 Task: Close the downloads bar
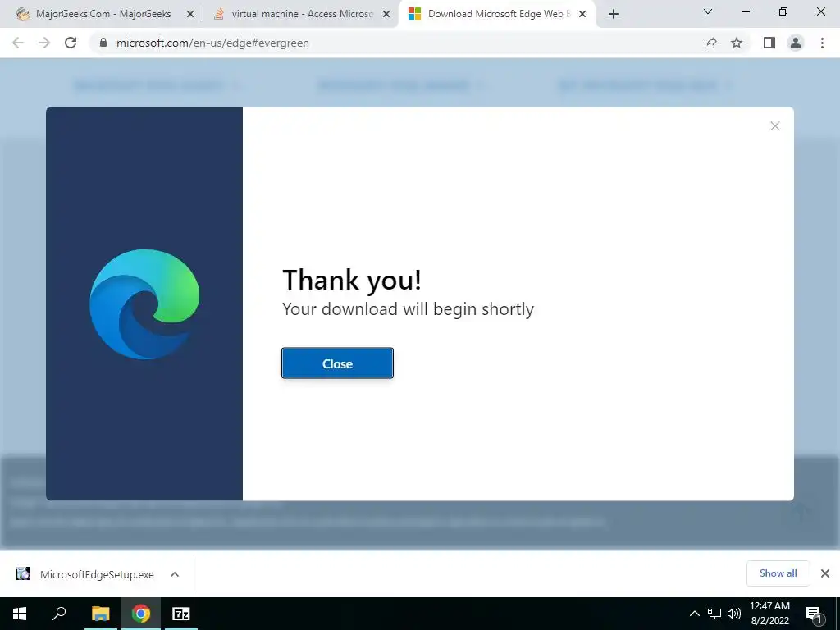(825, 573)
